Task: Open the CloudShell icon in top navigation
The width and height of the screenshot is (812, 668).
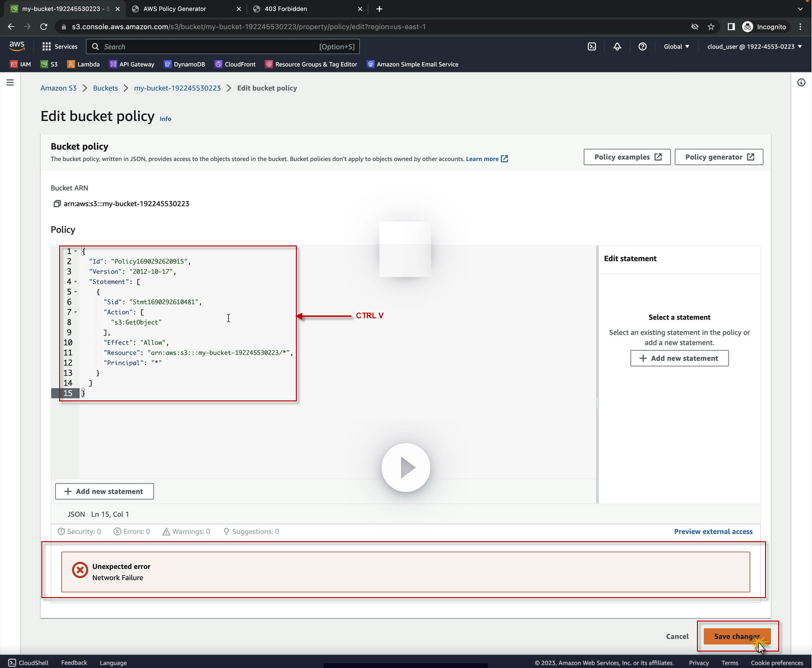Action: coord(592,46)
